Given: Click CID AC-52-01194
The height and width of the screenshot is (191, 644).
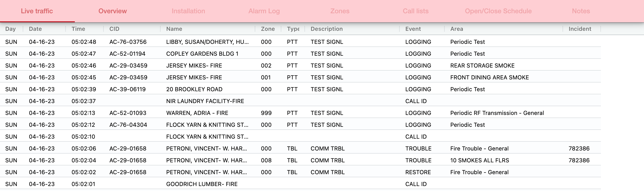Looking at the screenshot, I should click(127, 54).
